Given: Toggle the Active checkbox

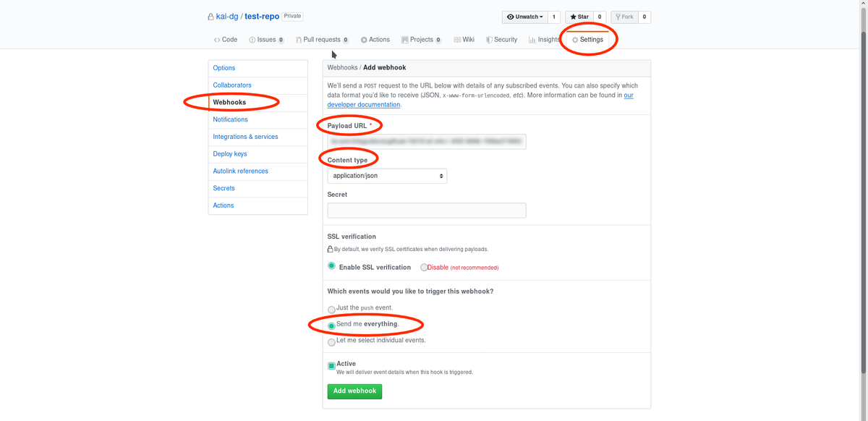Looking at the screenshot, I should tap(331, 366).
